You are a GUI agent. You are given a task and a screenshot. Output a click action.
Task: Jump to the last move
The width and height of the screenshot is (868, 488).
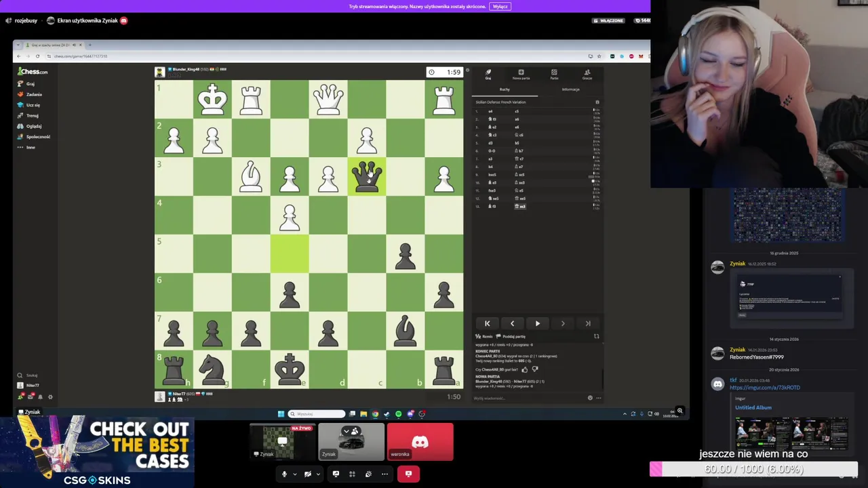click(588, 323)
